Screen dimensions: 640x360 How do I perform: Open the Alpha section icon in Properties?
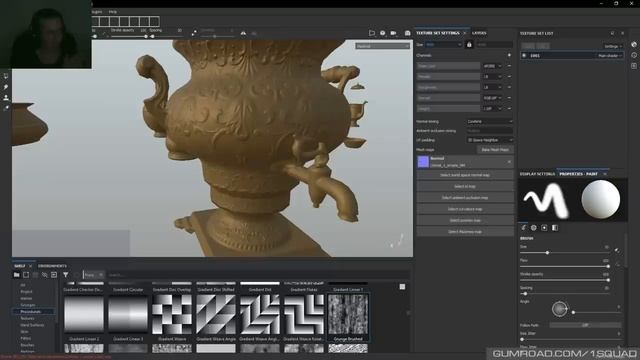click(534, 228)
